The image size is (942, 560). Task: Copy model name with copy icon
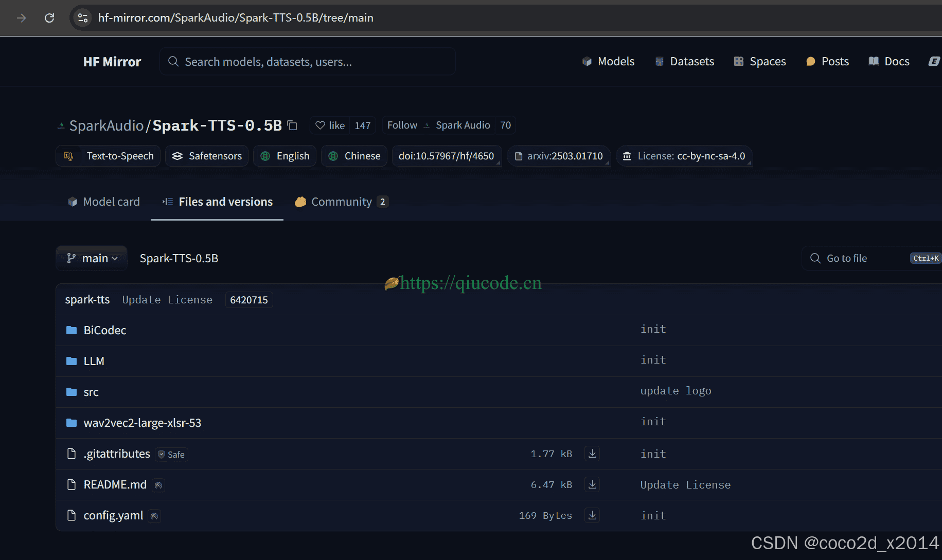pyautogui.click(x=292, y=125)
